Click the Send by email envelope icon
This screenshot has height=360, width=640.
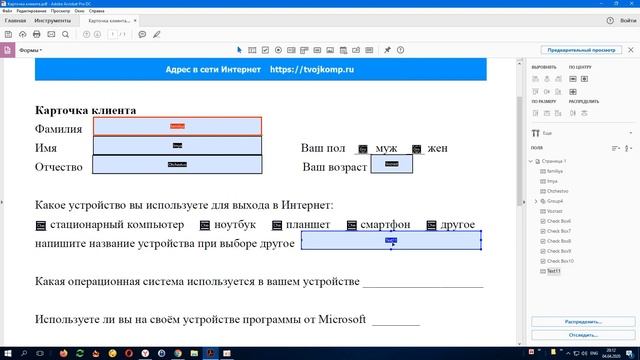[x=51, y=34]
